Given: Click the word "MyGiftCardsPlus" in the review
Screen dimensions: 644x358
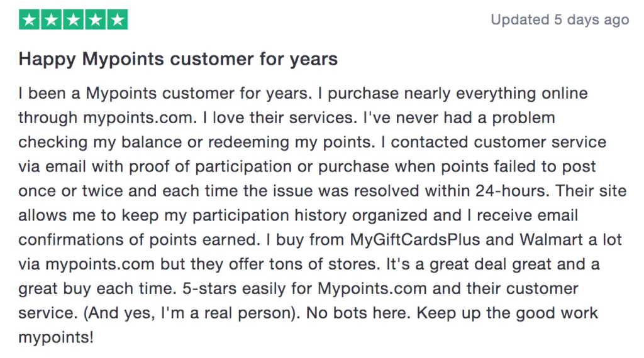Looking at the screenshot, I should coord(415,240).
